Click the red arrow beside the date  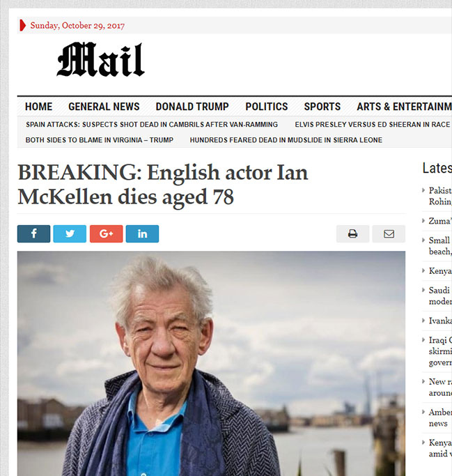[22, 25]
